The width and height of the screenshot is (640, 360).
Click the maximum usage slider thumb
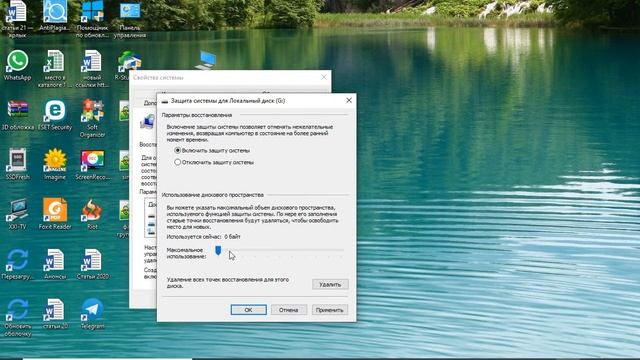click(x=218, y=250)
